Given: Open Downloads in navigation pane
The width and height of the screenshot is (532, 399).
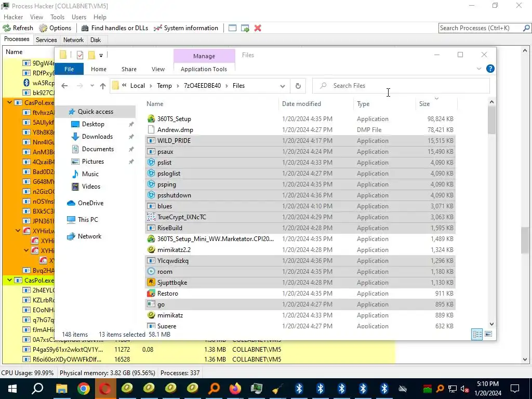Looking at the screenshot, I should 97,137.
